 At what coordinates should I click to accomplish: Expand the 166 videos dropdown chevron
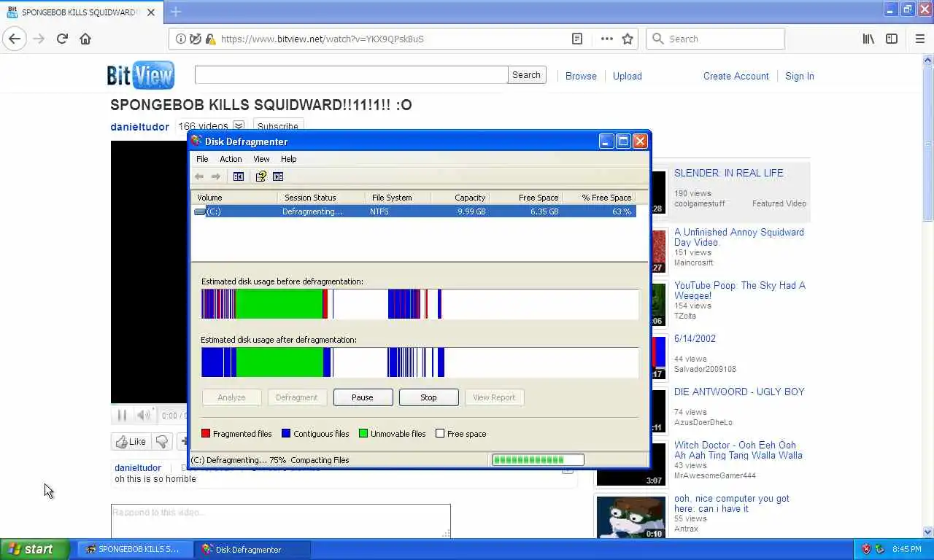[x=238, y=126]
